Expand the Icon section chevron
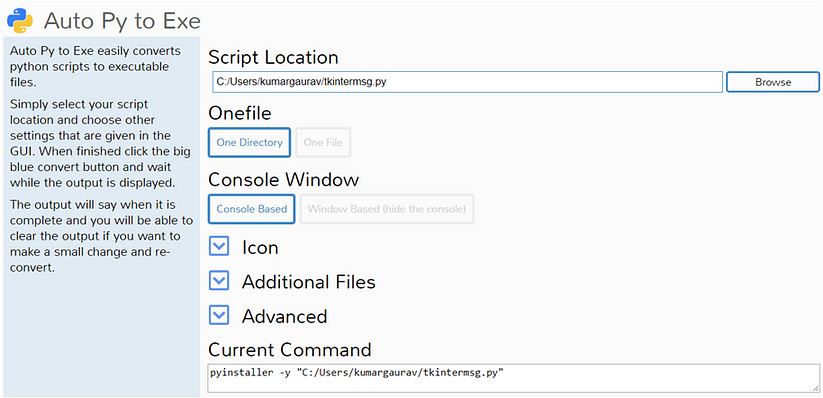 coord(219,246)
